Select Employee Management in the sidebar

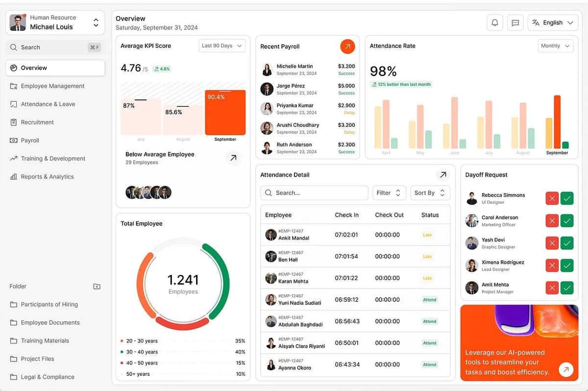tap(51, 86)
